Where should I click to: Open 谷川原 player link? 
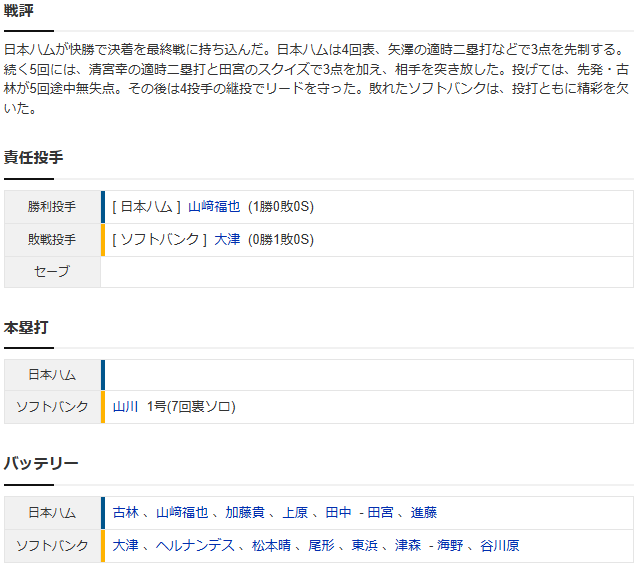click(500, 545)
